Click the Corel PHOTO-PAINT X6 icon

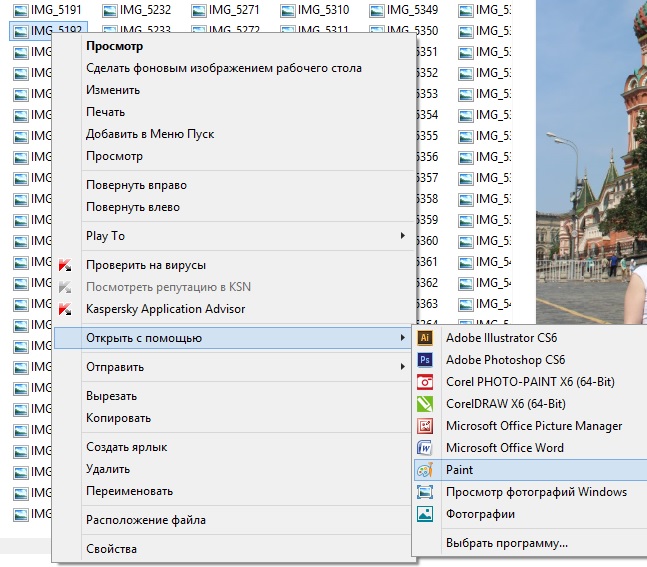pyautogui.click(x=425, y=382)
